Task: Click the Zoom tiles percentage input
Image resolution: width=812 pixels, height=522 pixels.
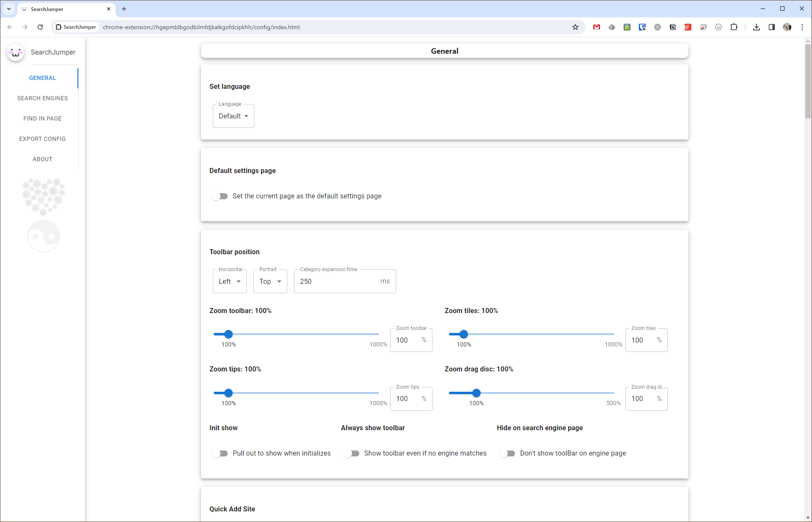Action: coord(647,340)
